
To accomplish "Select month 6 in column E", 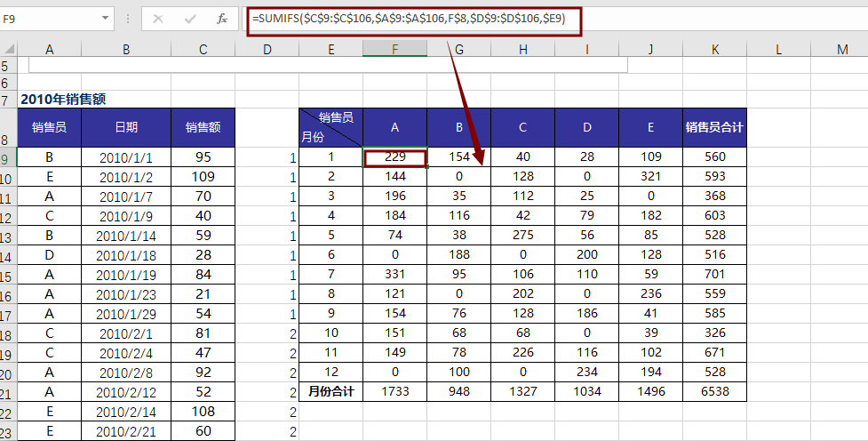I will coord(331,254).
